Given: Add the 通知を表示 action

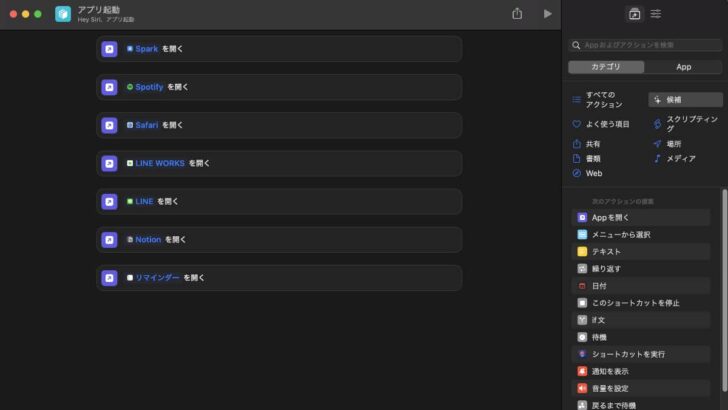Looking at the screenshot, I should (640, 371).
